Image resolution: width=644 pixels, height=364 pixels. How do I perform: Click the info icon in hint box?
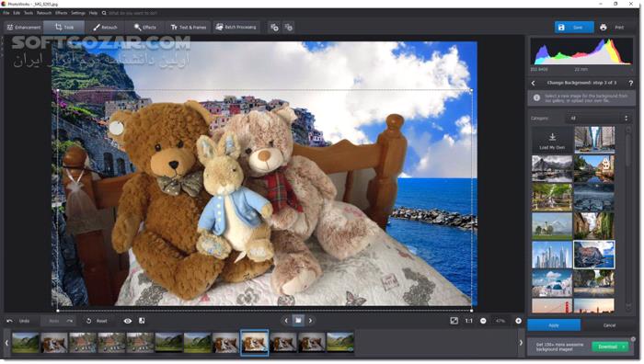[536, 98]
